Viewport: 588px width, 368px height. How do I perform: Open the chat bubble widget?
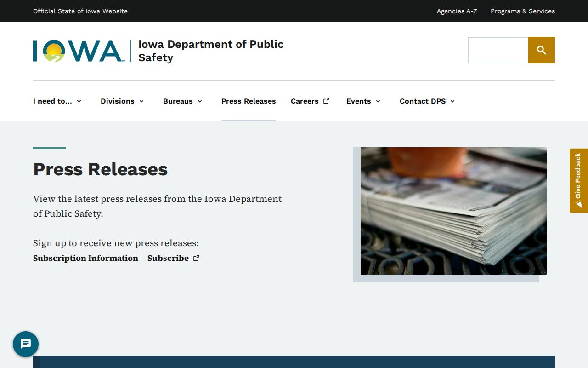coord(26,344)
